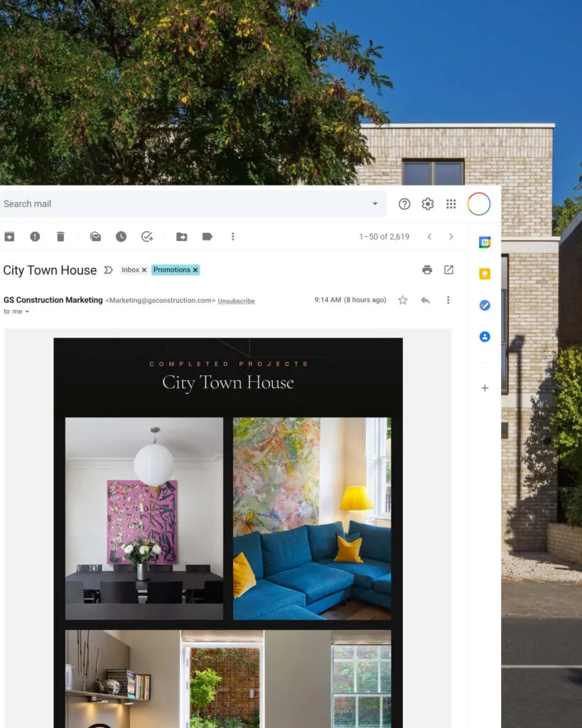This screenshot has width=582, height=728.
Task: Open the toolbar More options menu
Action: pyautogui.click(x=233, y=237)
